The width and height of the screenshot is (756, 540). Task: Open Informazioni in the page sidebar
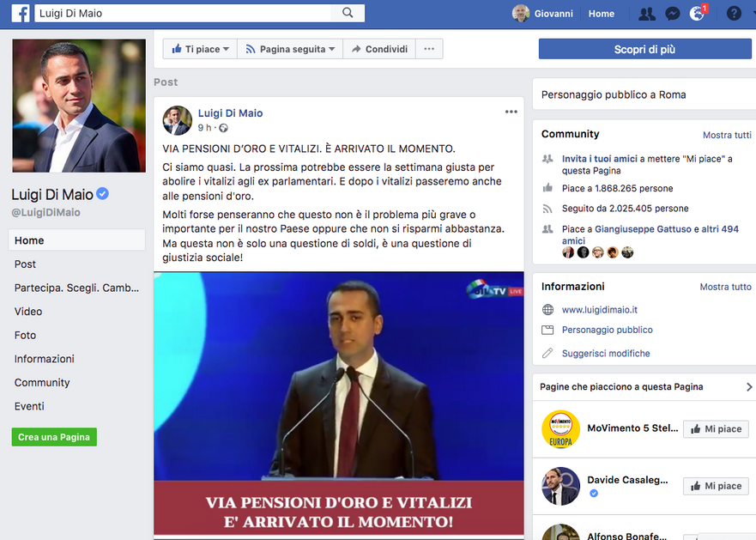(x=45, y=359)
